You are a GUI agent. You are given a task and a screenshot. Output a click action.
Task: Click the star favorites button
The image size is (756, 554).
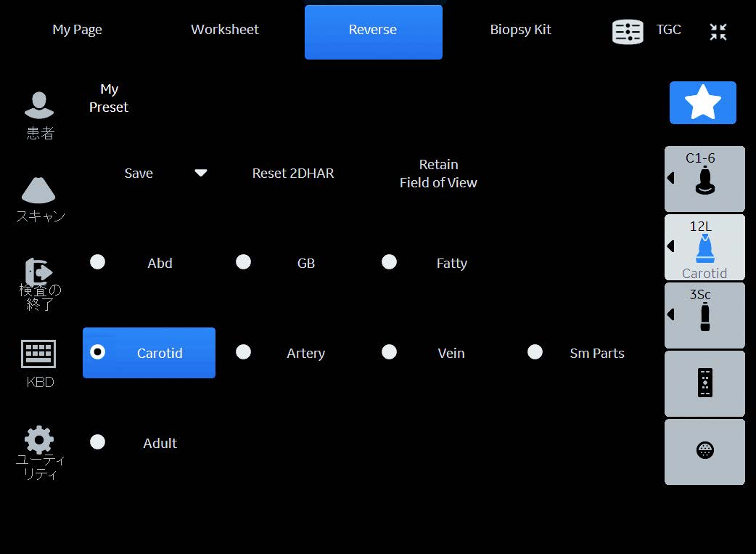click(x=702, y=103)
